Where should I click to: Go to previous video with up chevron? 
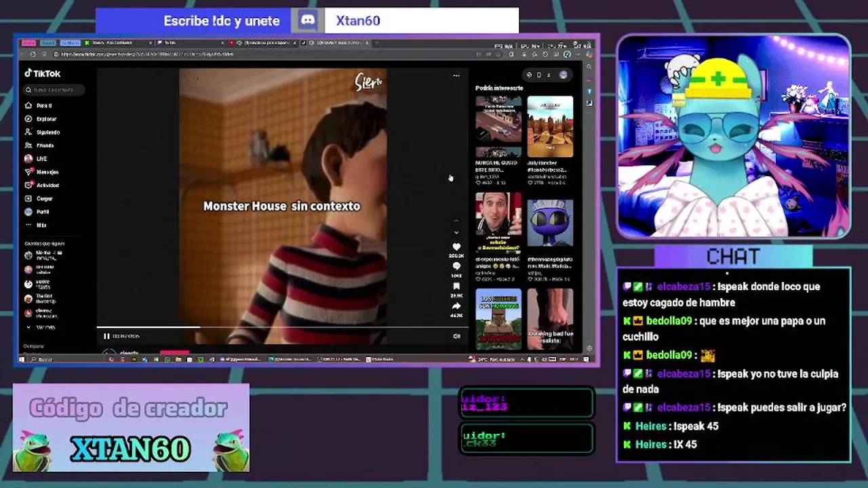(x=456, y=221)
